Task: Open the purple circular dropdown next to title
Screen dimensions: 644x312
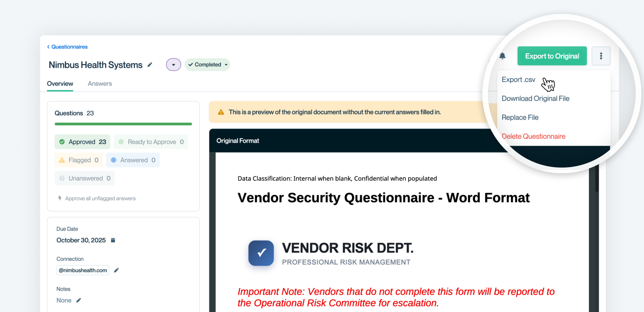Action: pos(173,64)
